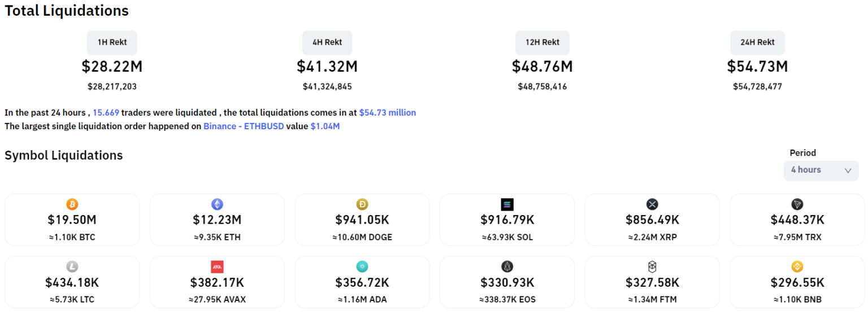The width and height of the screenshot is (868, 315).
Task: Click the $330.93K EOS liquidation card
Action: [x=507, y=282]
